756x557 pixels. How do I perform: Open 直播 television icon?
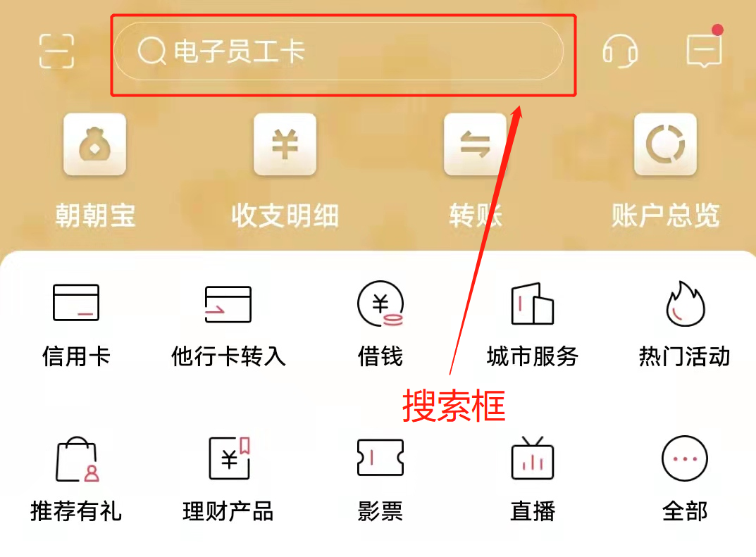(x=532, y=458)
